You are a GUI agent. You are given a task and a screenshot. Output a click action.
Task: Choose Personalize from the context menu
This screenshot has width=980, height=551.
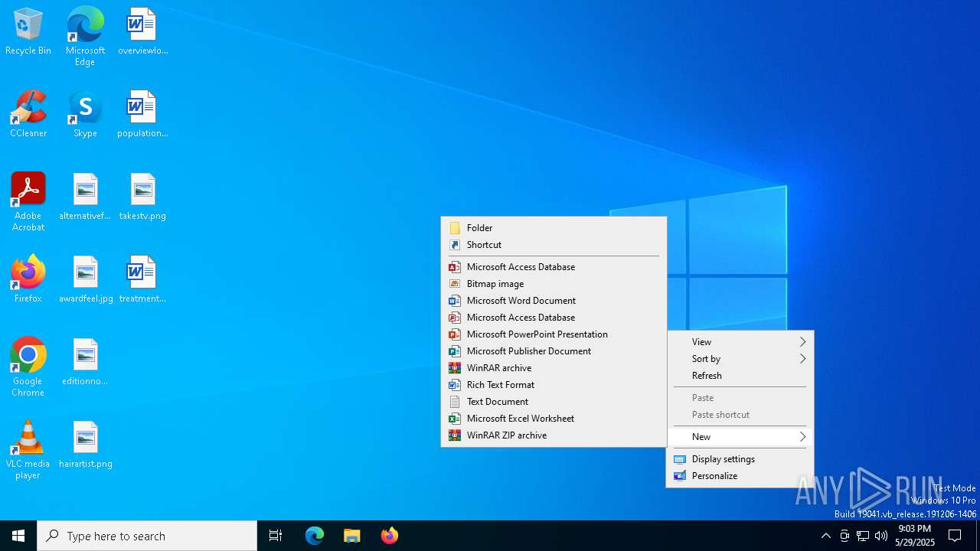740,476
